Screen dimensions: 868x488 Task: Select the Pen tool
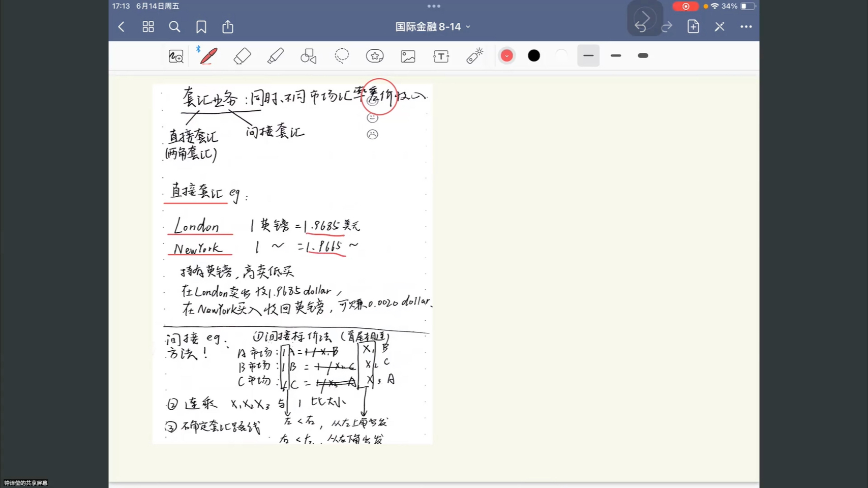point(208,55)
